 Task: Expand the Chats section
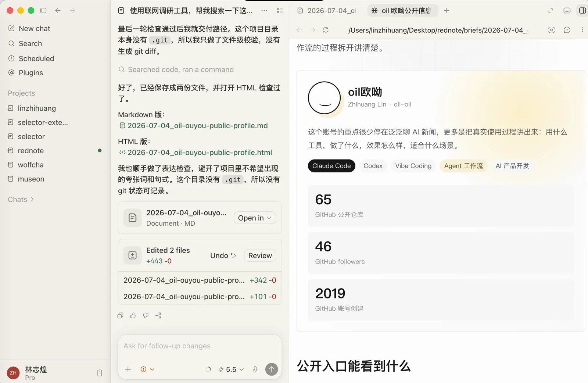[21, 200]
